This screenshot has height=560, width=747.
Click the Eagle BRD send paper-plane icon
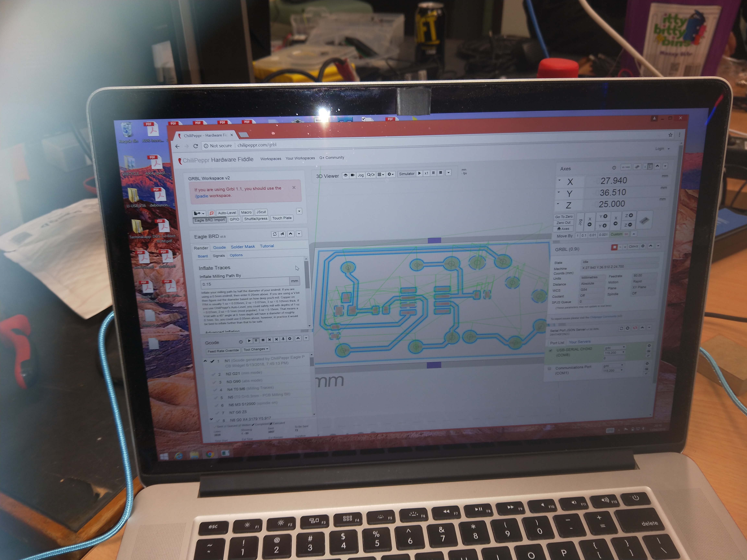pos(282,234)
